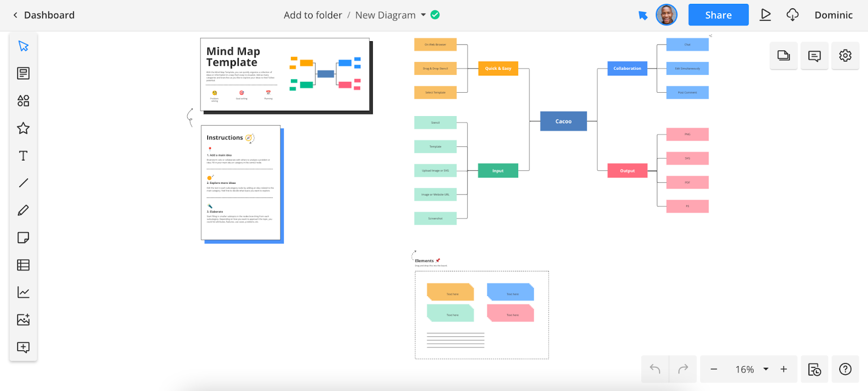The height and width of the screenshot is (391, 868).
Task: Select the pointer selection tool
Action: click(23, 46)
